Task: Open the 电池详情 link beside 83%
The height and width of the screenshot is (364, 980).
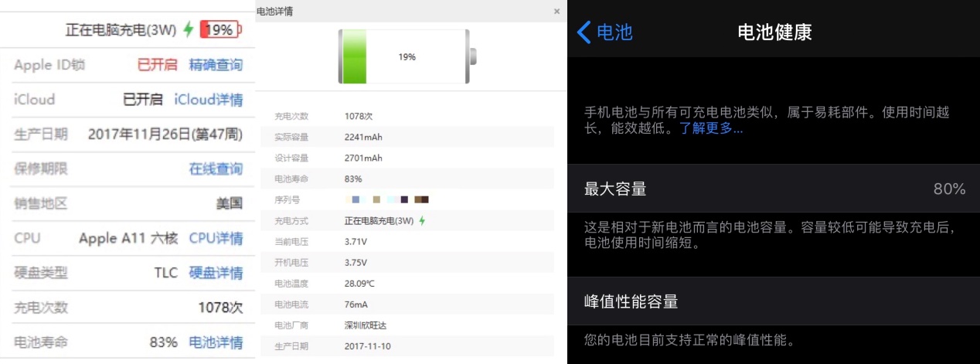Action: [216, 342]
